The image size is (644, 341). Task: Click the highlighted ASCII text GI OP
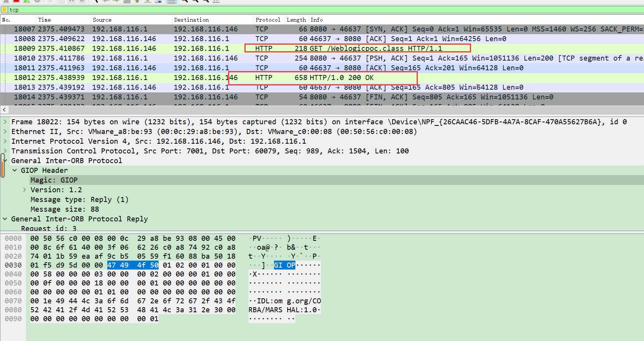tap(285, 265)
